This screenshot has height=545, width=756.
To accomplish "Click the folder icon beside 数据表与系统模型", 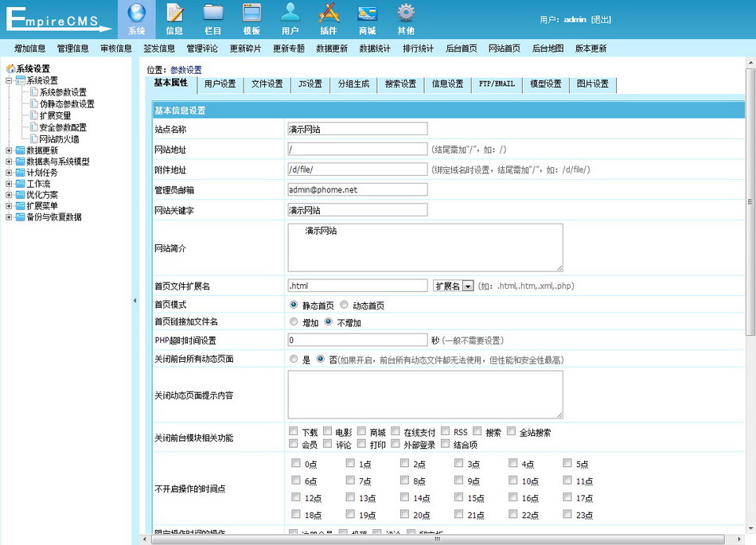I will pyautogui.click(x=20, y=162).
